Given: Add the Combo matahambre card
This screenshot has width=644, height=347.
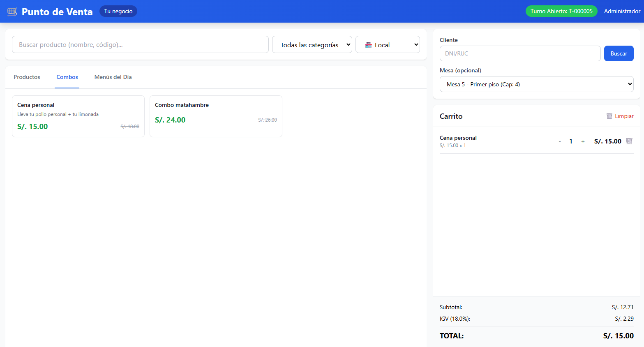Looking at the screenshot, I should coord(216,116).
